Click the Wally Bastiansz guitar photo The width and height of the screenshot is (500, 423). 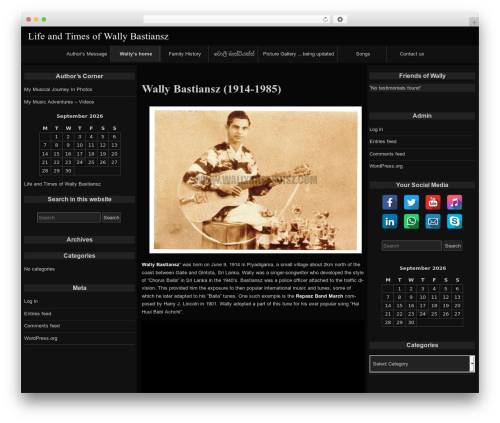[x=255, y=180]
